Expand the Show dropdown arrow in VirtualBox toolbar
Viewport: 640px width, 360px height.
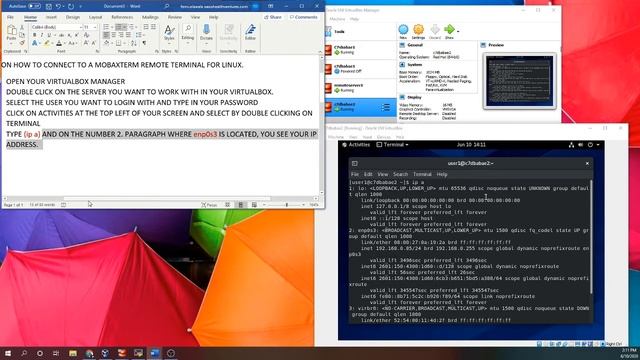tap(458, 31)
